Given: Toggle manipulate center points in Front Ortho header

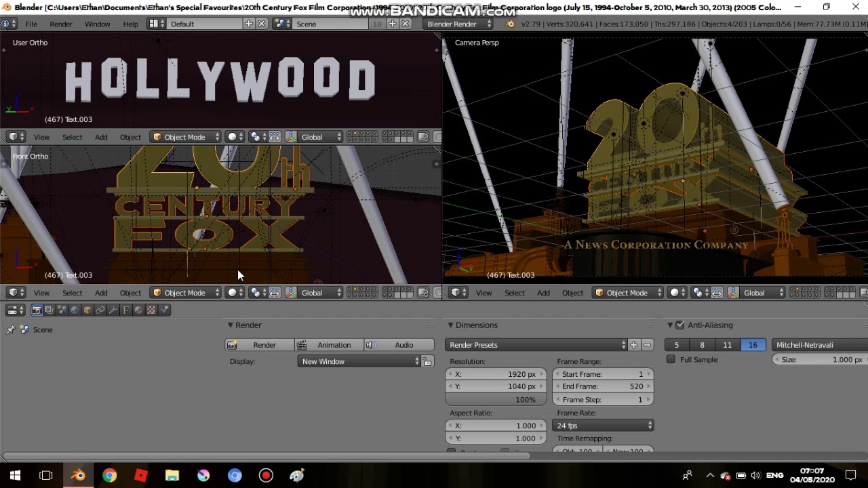Looking at the screenshot, I should (274, 293).
